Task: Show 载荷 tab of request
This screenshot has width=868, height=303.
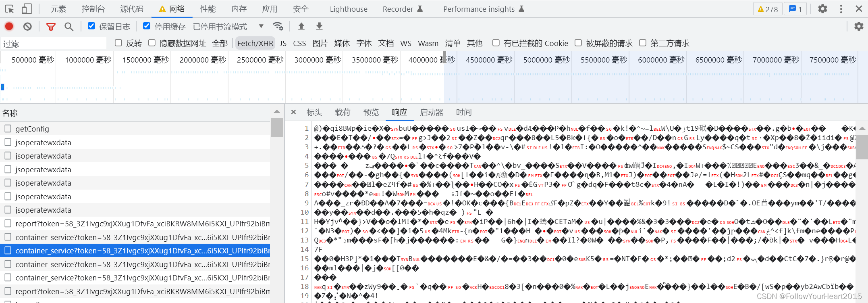Action: (x=343, y=112)
